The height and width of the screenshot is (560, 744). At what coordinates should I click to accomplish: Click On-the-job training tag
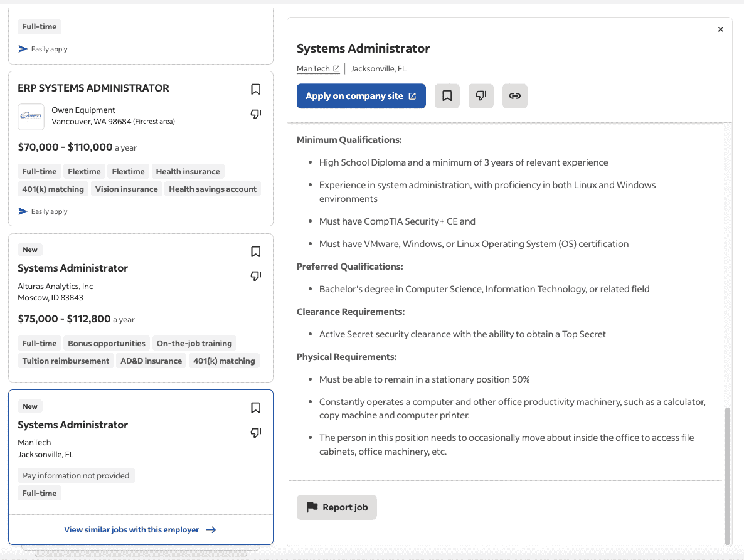tap(194, 343)
